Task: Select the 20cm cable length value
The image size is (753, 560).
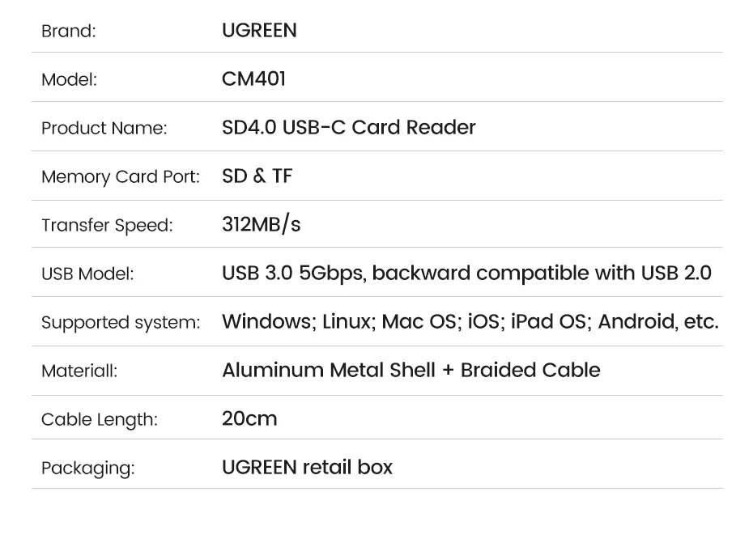Action: [249, 418]
